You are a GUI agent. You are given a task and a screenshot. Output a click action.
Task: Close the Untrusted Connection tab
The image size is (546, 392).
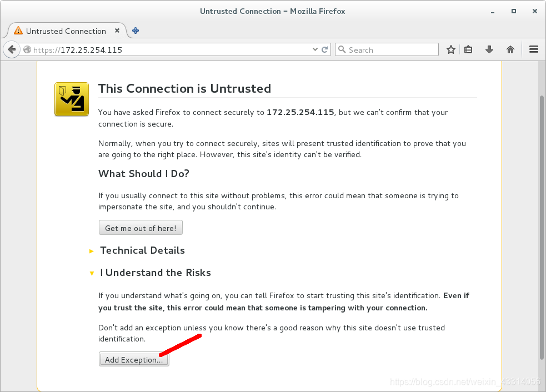click(117, 31)
